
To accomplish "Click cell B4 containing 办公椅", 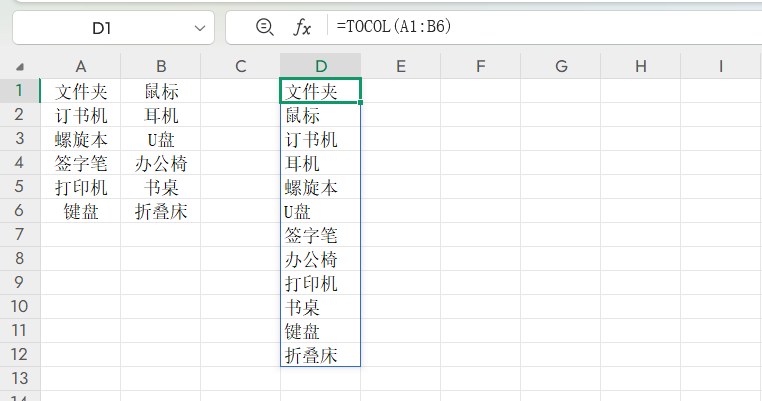I will 161,162.
